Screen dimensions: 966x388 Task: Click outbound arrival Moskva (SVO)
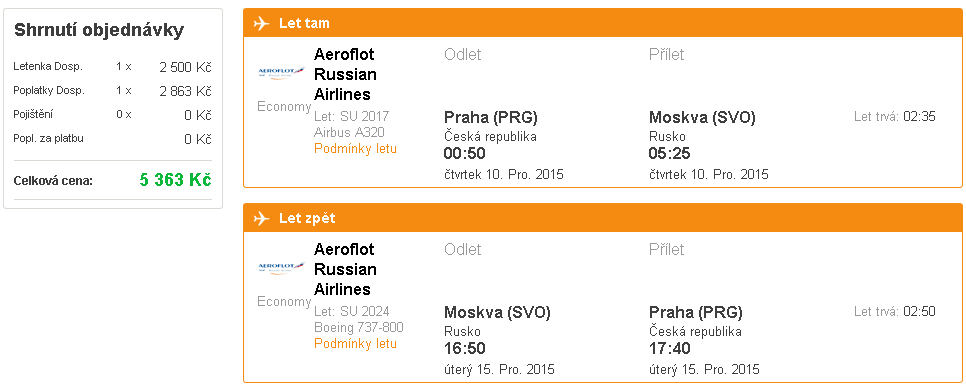(x=702, y=117)
